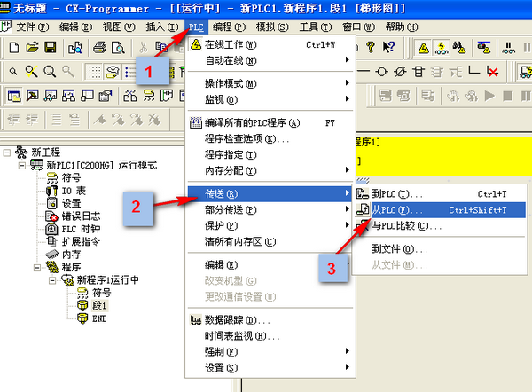This screenshot has height=392, width=532.
Task: Collapse the 新工程 tree node
Action: 7,153
